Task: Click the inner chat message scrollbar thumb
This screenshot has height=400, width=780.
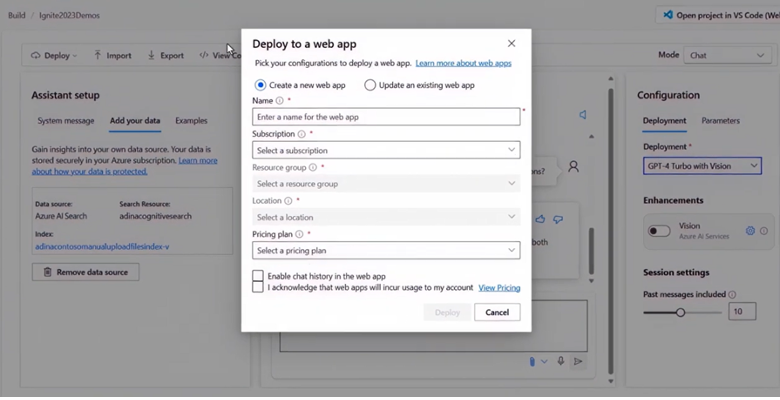Action: point(591,251)
